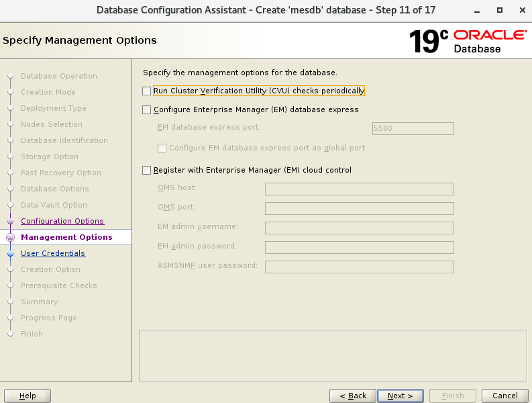Maximize the Database Configuration Assistant window
This screenshot has width=532, height=403.
pyautogui.click(x=500, y=10)
